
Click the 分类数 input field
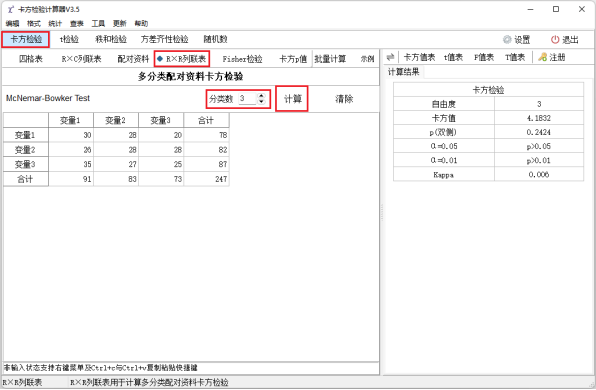click(247, 99)
